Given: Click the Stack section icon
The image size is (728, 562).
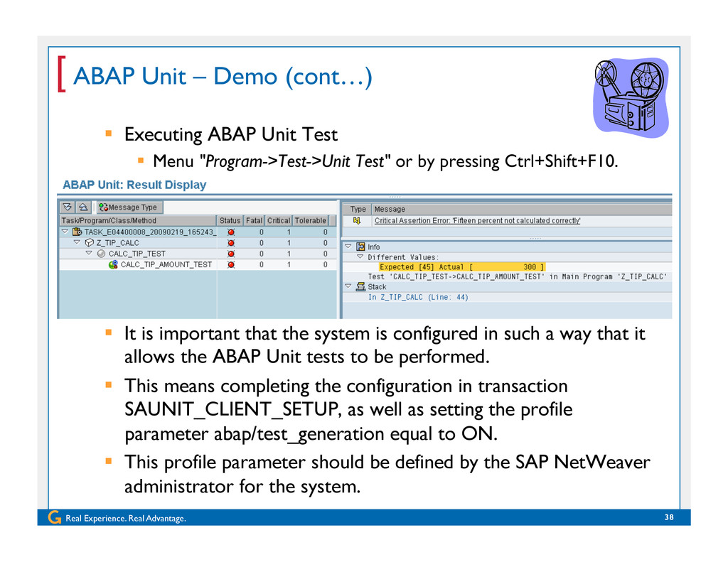Looking at the screenshot, I should point(360,287).
